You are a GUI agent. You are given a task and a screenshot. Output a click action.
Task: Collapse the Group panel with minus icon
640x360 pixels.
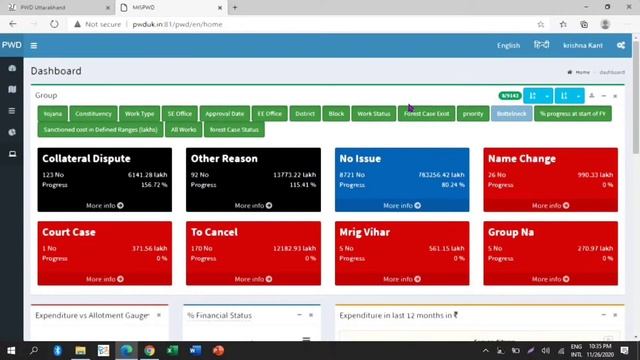604,96
